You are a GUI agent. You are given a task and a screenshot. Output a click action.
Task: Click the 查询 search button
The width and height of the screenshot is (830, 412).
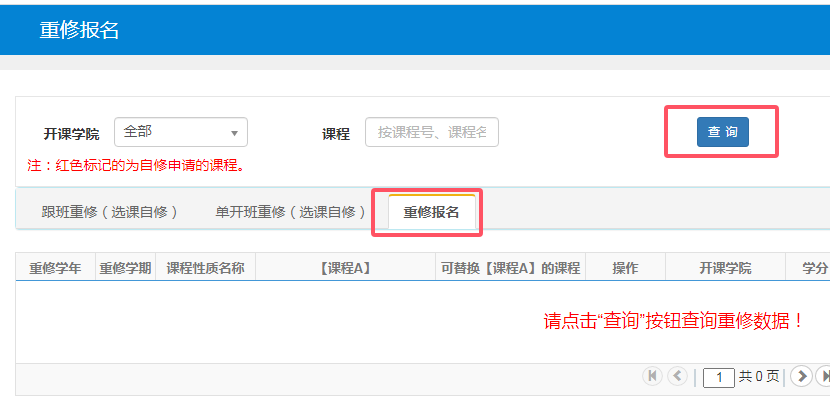click(x=722, y=132)
